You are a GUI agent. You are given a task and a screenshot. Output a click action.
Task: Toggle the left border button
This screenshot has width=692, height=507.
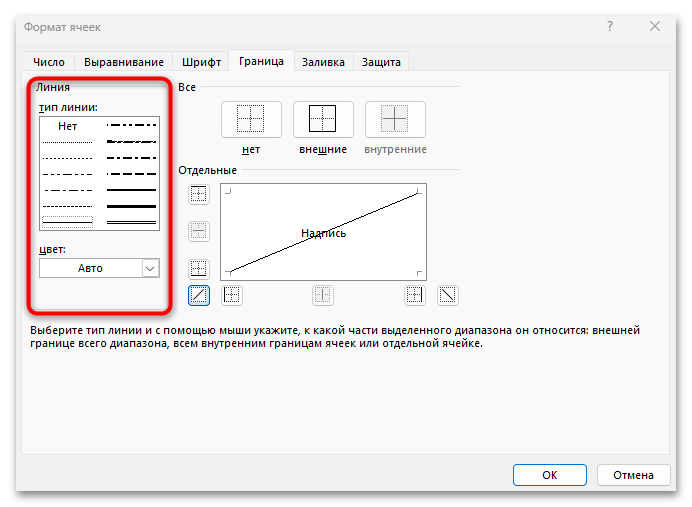coord(232,295)
